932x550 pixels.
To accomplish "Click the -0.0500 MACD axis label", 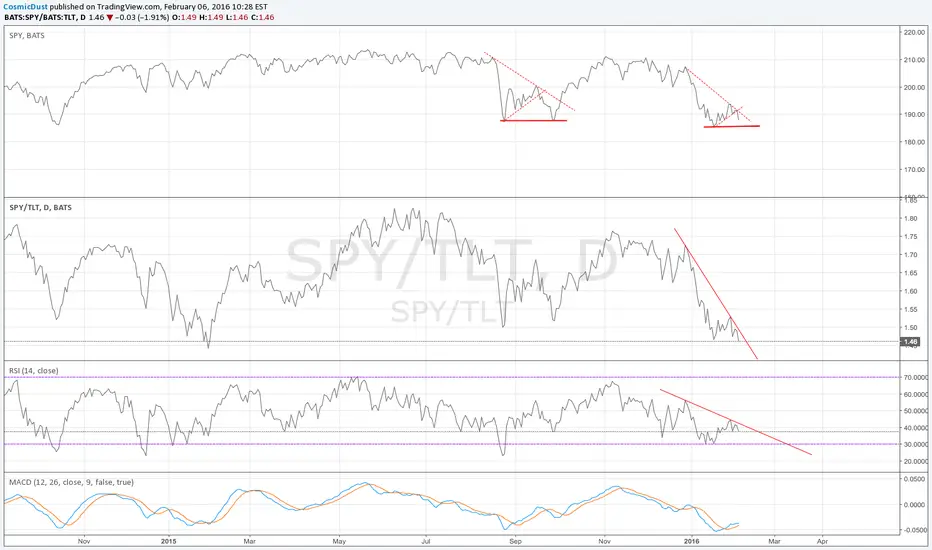I will [x=915, y=530].
